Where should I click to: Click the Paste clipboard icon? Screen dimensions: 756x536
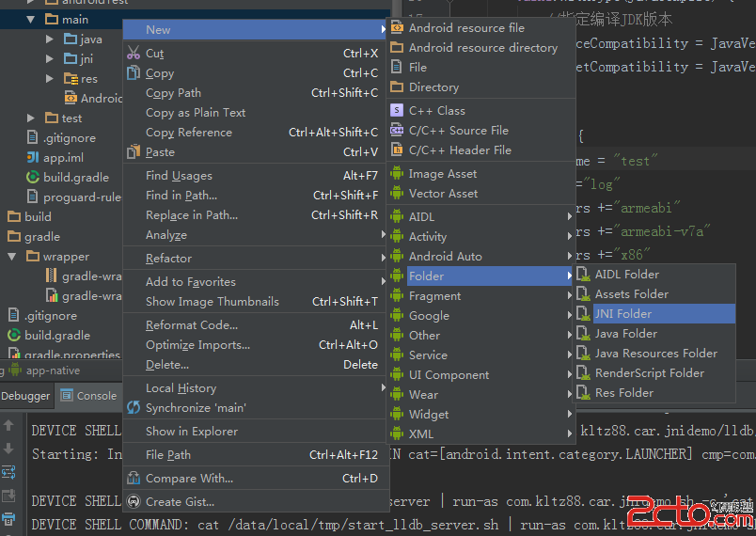click(x=134, y=151)
